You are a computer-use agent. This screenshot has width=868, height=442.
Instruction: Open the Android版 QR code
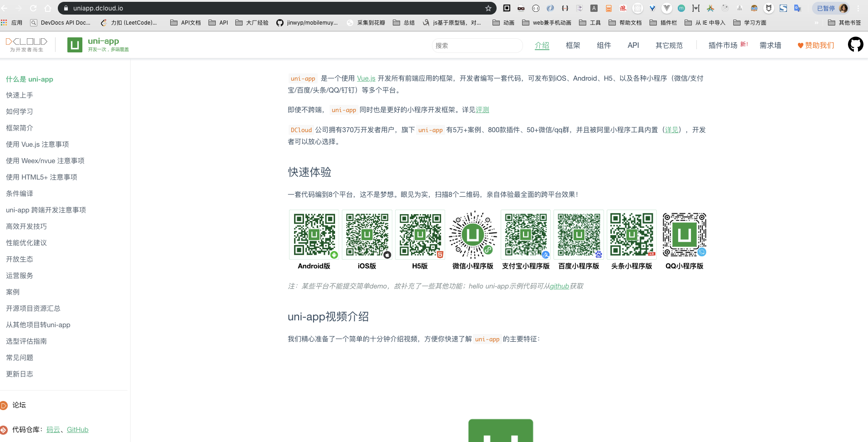314,235
